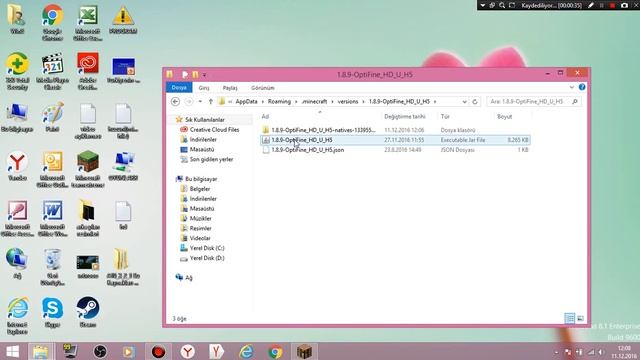This screenshot has width=640, height=360.
Task: Select Bu bilgisayar in navigation pane
Action: click(x=197, y=179)
